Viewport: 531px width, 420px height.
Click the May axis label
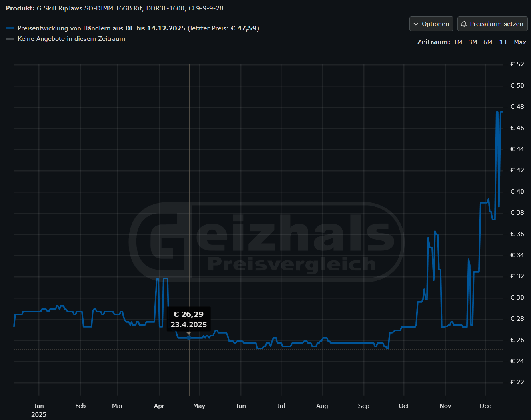(x=199, y=406)
